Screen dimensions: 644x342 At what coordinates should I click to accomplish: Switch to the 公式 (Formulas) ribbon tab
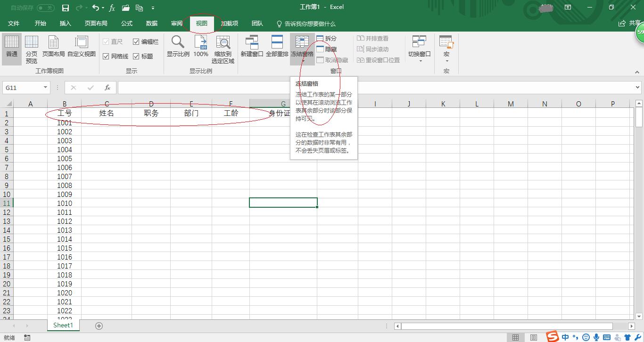click(x=126, y=24)
